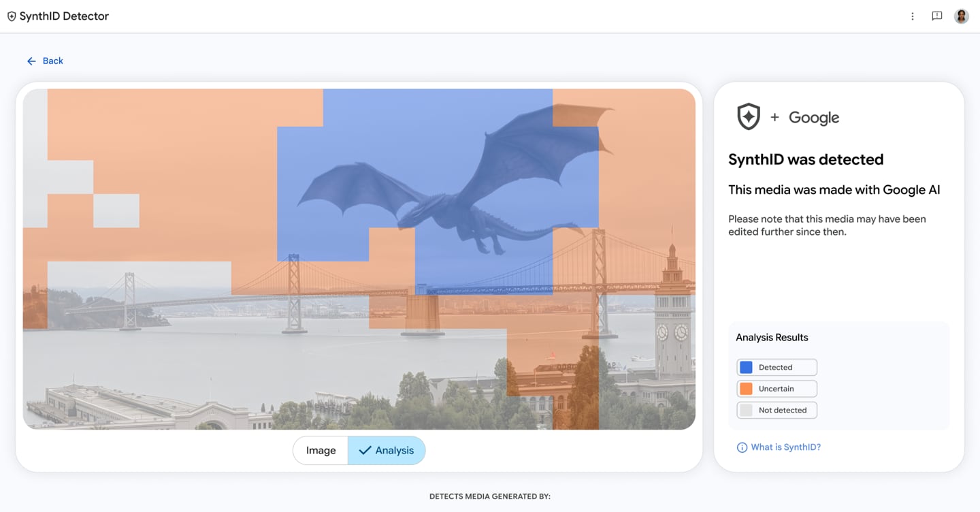Click the Detected legend chip

[777, 367]
